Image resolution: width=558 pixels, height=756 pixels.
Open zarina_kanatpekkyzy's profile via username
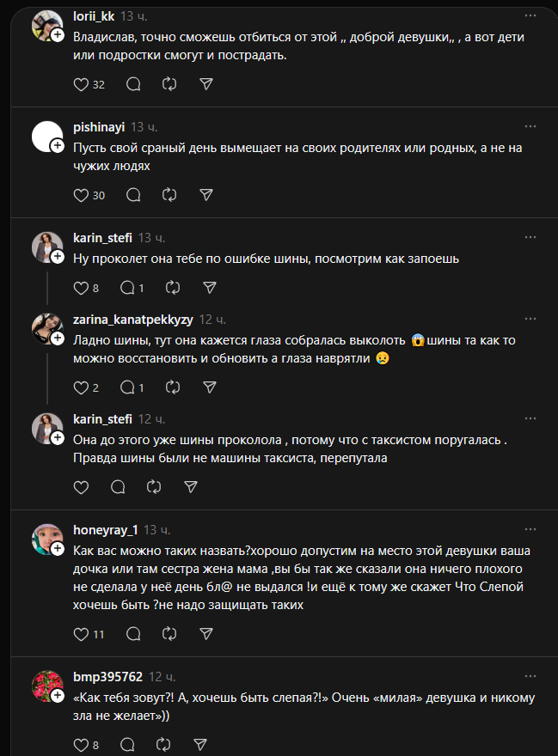coord(132,319)
